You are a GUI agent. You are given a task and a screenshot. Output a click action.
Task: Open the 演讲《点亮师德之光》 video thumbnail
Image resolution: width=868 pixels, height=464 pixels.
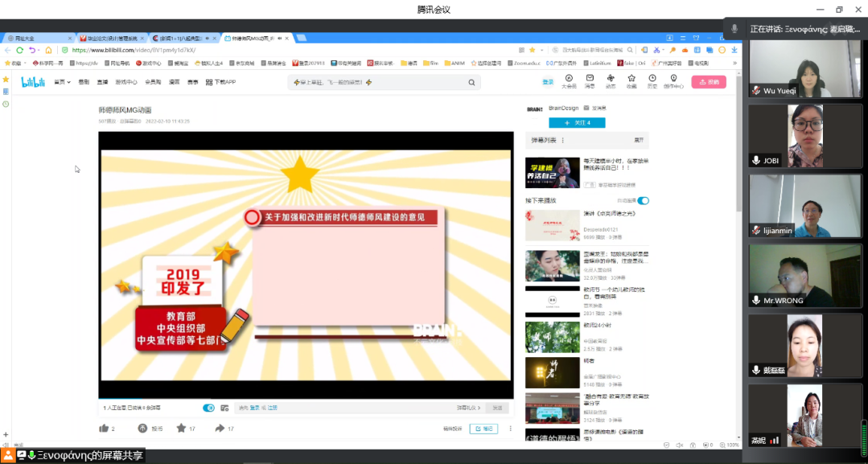point(552,225)
